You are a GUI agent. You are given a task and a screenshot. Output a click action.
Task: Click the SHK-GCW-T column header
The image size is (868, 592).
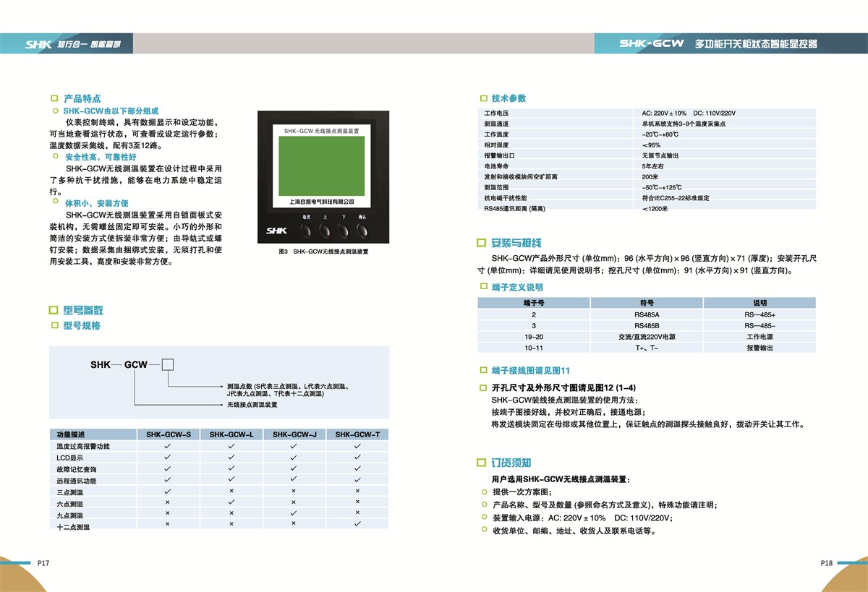click(357, 434)
